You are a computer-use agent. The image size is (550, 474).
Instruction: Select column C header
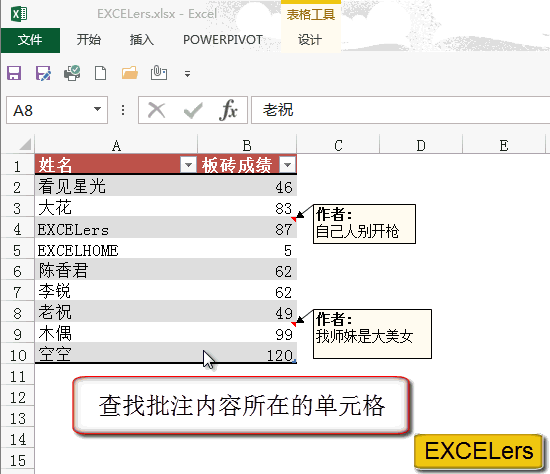(x=338, y=145)
